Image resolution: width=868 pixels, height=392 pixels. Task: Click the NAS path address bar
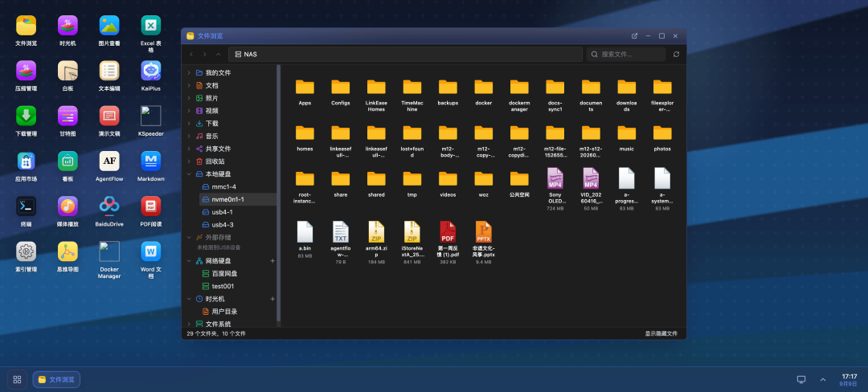click(x=405, y=54)
